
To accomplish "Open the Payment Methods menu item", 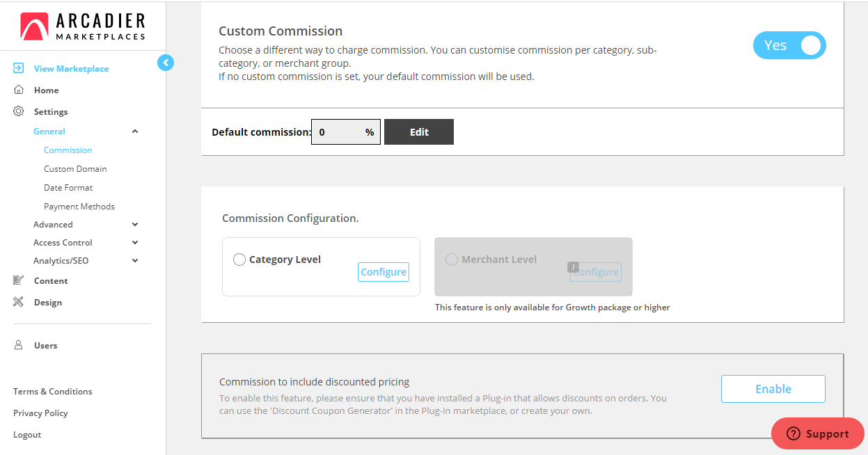I will (79, 207).
